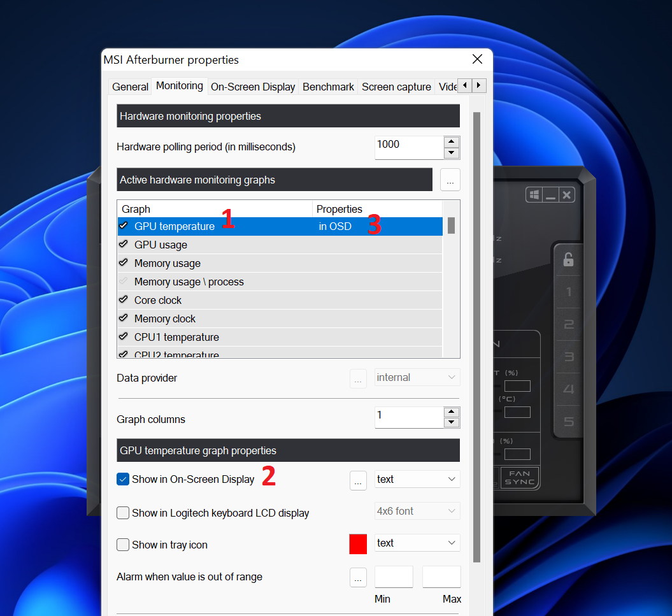Click the Windows startup icon in Afterburner main window

(x=534, y=195)
